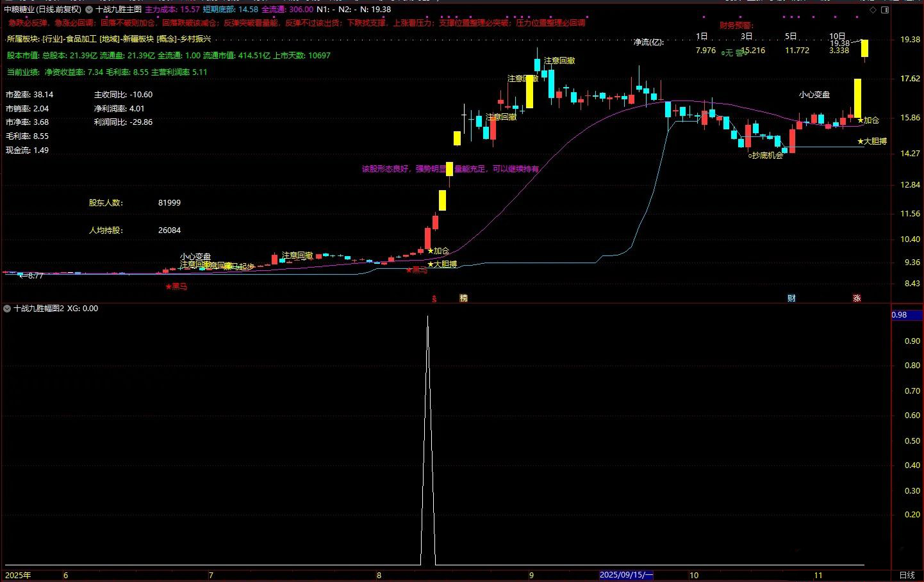Click the ←8.77 low price marker
This screenshot has height=582, width=924.
point(31,276)
